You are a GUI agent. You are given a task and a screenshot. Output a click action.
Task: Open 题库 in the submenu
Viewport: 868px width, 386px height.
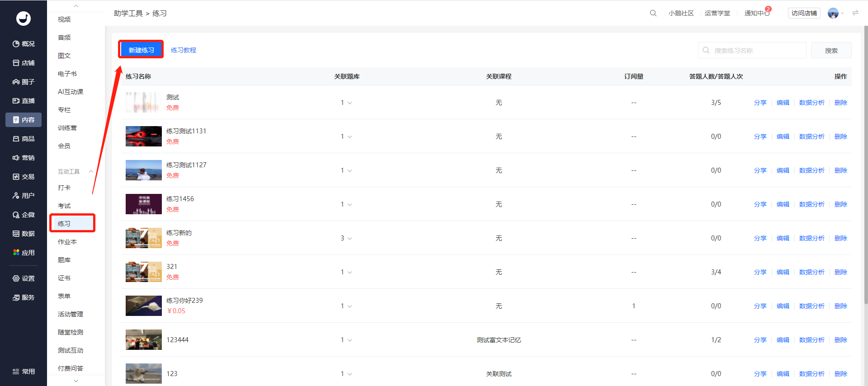point(64,260)
